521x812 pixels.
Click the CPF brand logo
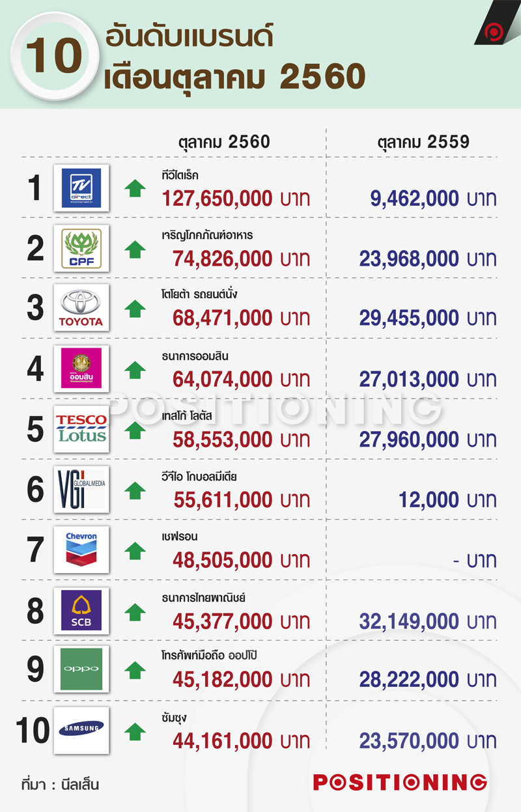click(x=81, y=247)
